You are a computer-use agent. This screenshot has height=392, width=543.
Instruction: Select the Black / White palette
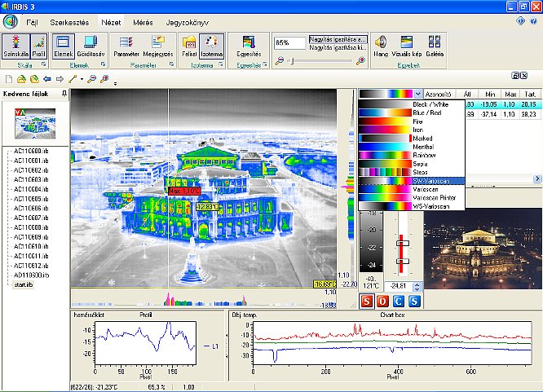point(412,104)
